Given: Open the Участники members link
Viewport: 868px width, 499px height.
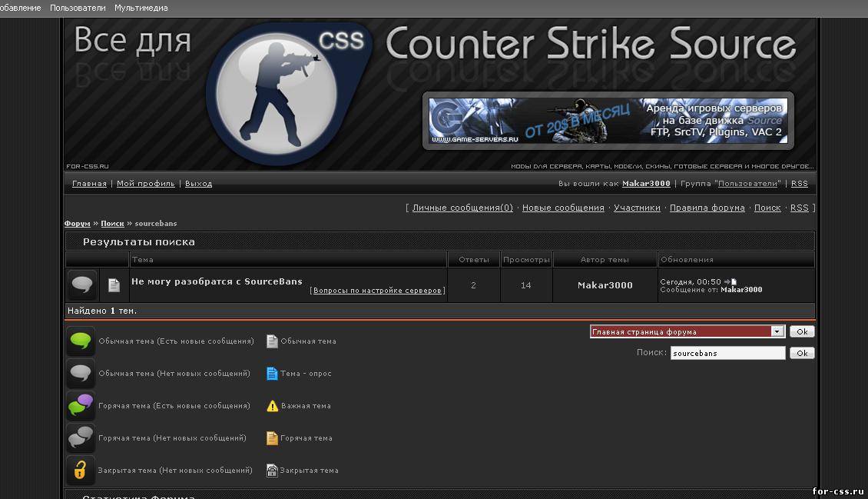Looking at the screenshot, I should [637, 208].
